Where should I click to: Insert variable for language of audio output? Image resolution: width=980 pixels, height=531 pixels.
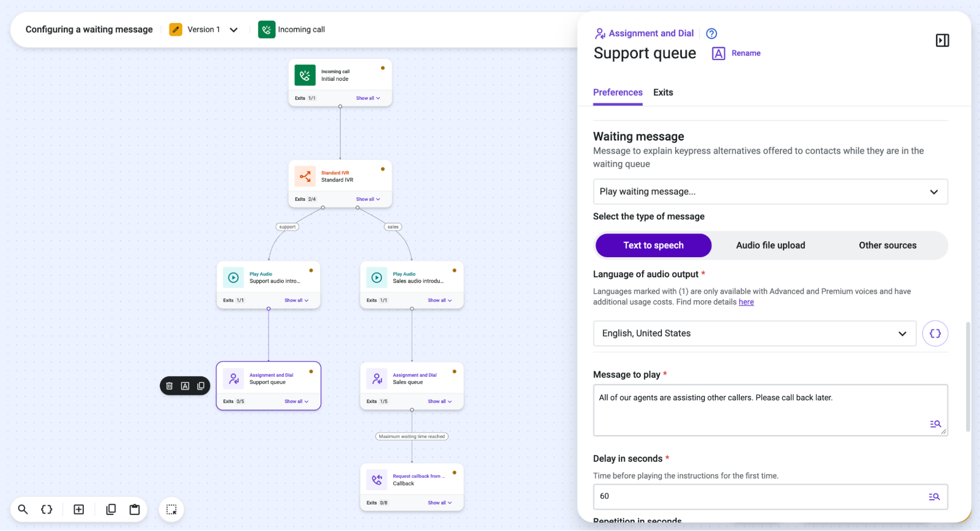[935, 334]
